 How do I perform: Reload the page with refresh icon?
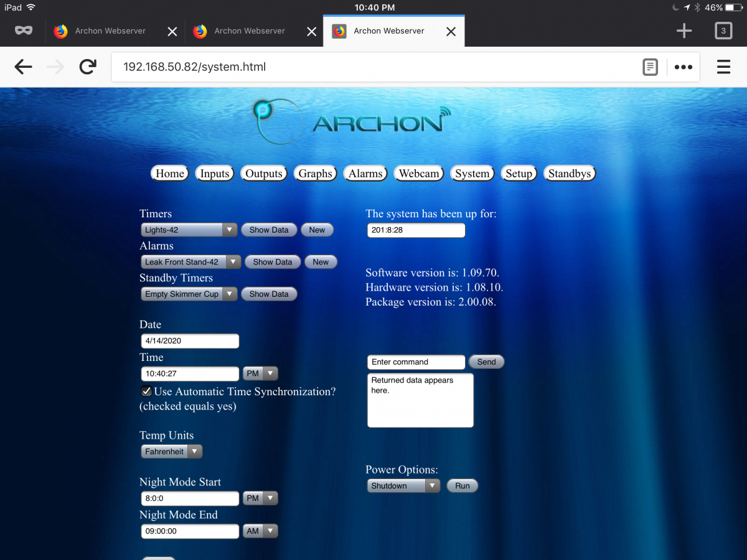coord(88,67)
